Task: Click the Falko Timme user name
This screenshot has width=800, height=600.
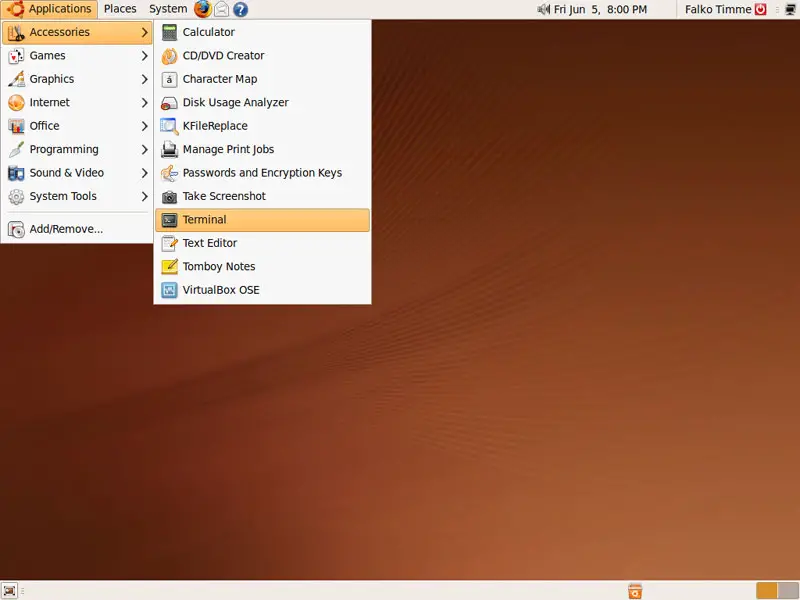Action: [x=718, y=9]
